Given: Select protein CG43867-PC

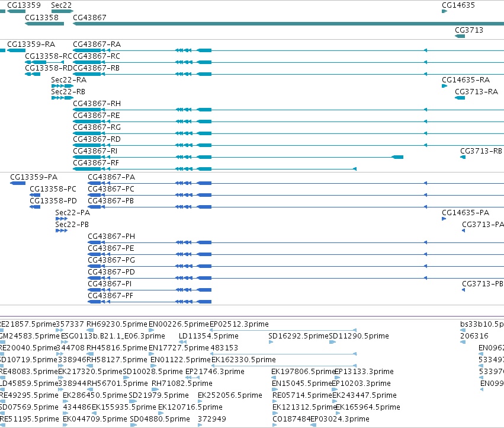Looking at the screenshot, I should click(296, 195).
